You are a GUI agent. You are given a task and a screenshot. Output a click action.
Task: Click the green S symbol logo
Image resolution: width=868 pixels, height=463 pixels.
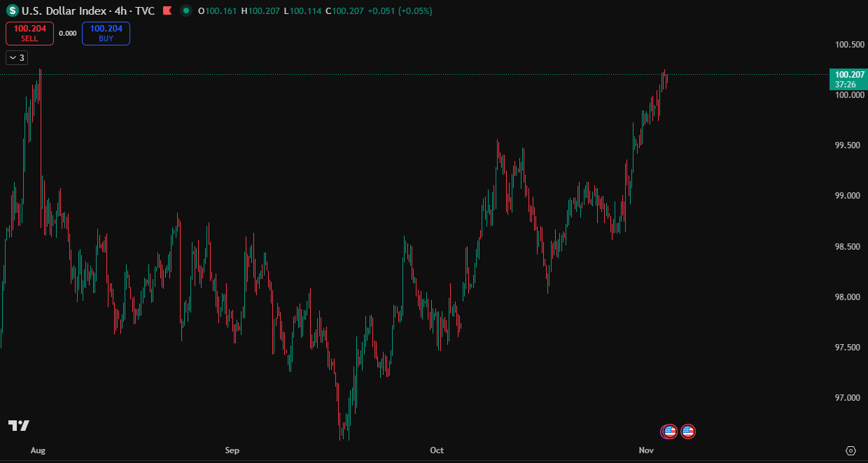click(13, 11)
